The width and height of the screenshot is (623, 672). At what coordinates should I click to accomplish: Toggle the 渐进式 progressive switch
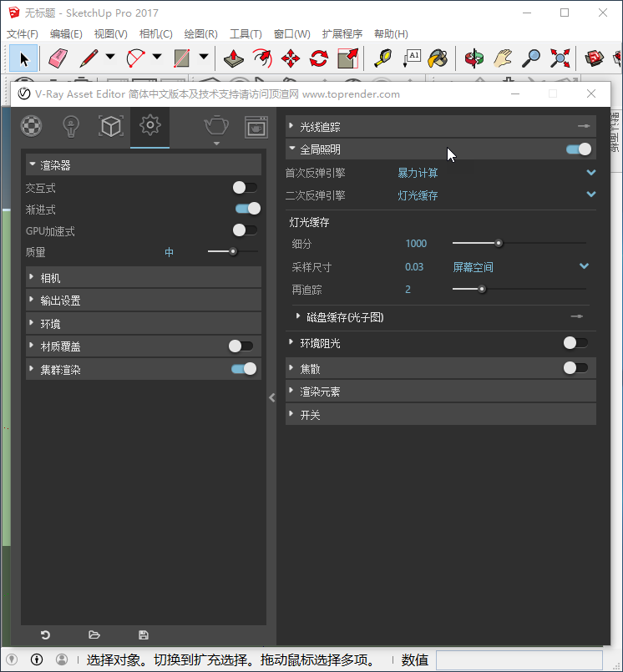[248, 209]
